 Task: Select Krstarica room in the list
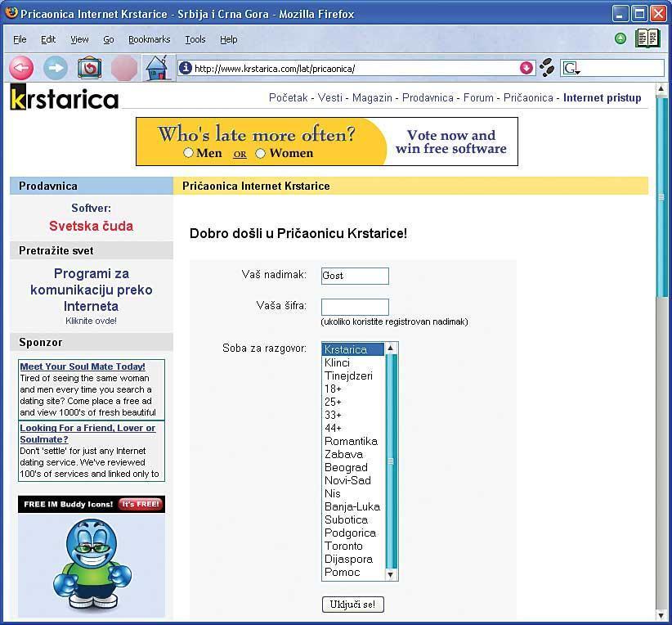pos(352,349)
